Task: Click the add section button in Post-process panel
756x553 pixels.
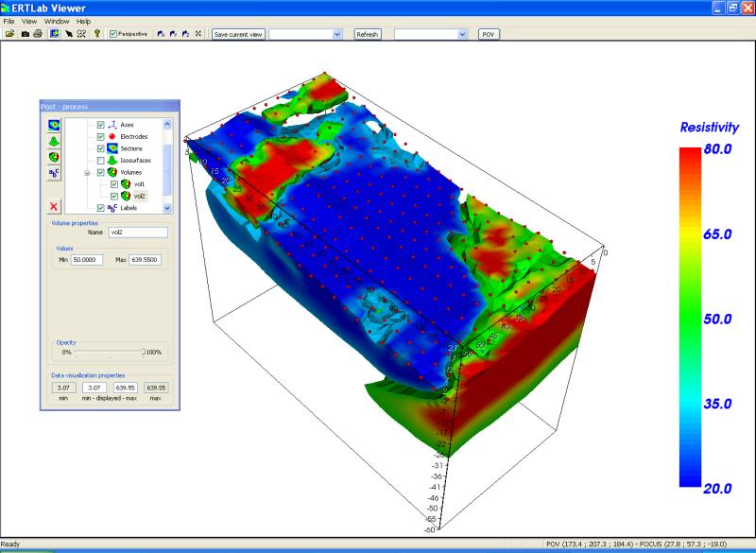Action: click(x=54, y=126)
